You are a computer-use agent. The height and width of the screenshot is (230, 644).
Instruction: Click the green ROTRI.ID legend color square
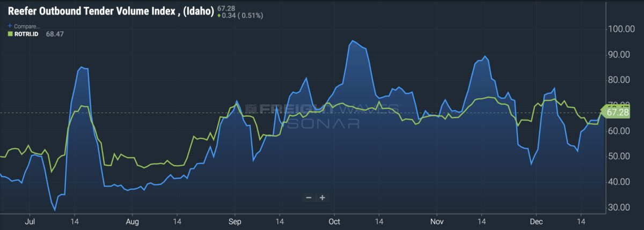(x=10, y=34)
